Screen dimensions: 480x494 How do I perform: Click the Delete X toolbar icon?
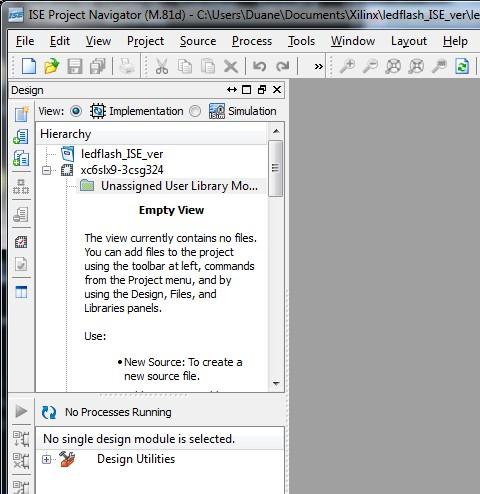pos(231,66)
